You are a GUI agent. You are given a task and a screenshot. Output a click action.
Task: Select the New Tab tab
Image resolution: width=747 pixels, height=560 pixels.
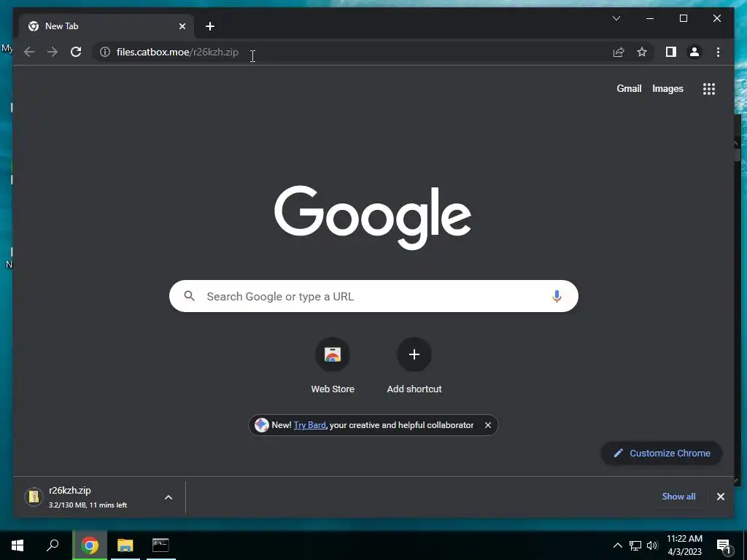107,26
